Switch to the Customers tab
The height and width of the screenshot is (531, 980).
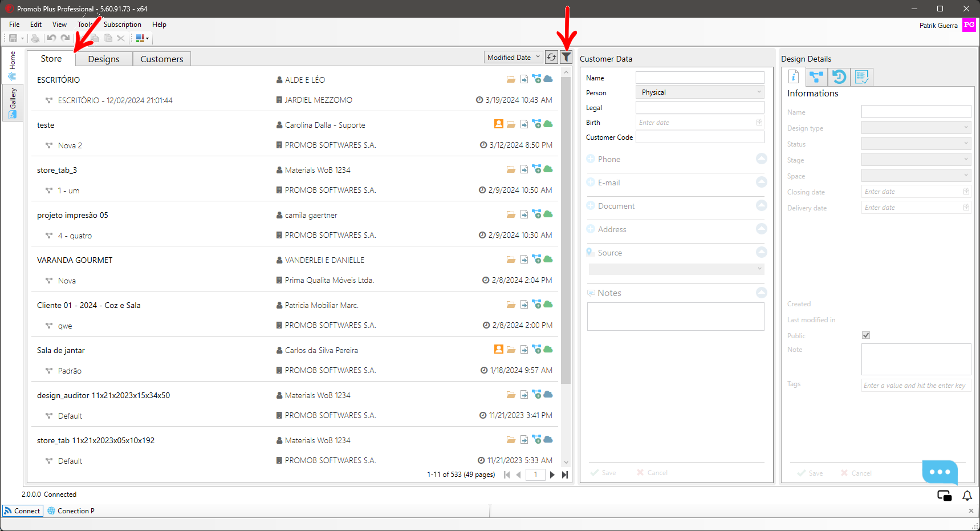point(162,59)
